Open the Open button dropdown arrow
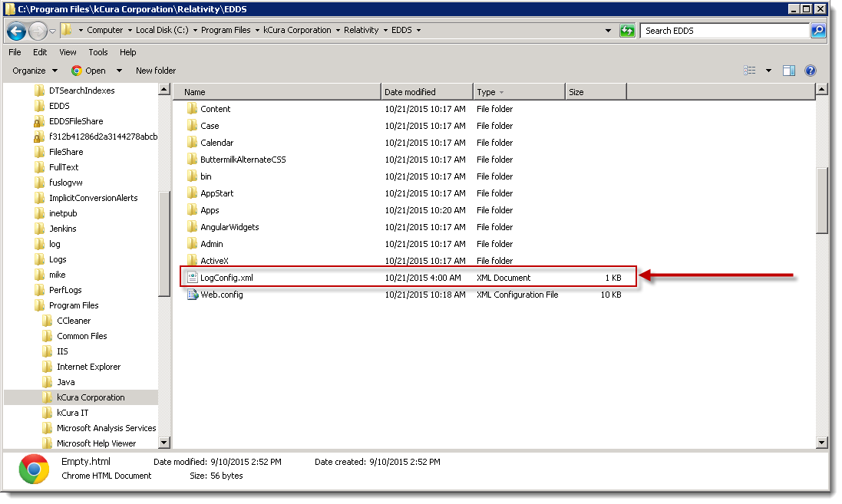This screenshot has height=504, width=842. coord(119,71)
